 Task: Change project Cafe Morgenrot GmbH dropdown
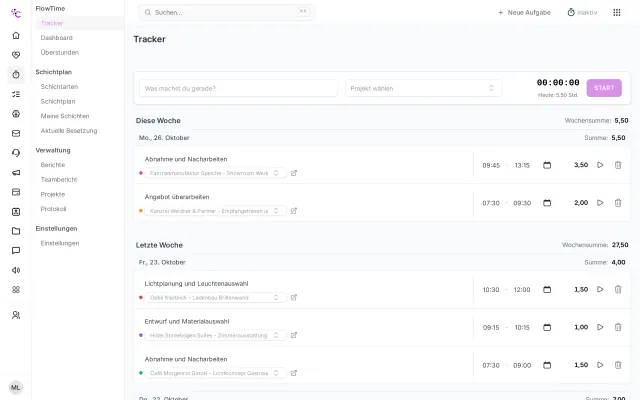(215, 373)
